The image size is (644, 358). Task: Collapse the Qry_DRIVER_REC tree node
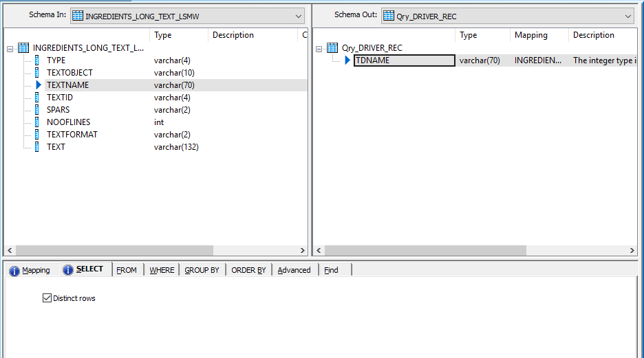coord(319,49)
